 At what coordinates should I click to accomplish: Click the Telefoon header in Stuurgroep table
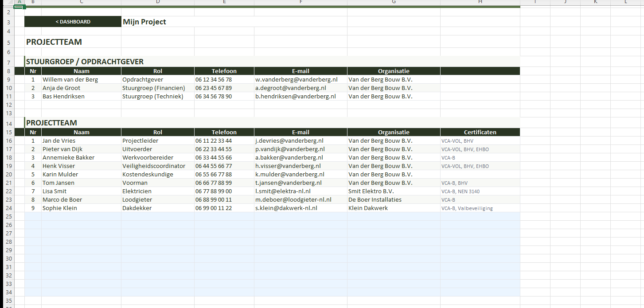(224, 71)
